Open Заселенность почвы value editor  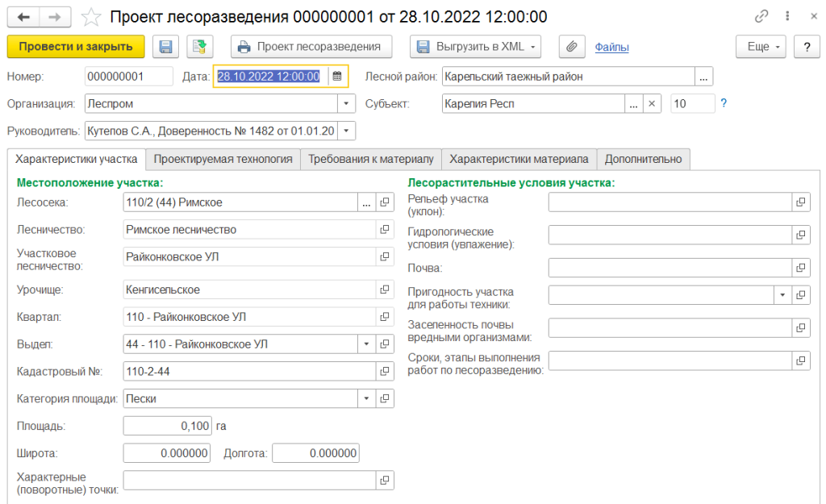(x=801, y=327)
